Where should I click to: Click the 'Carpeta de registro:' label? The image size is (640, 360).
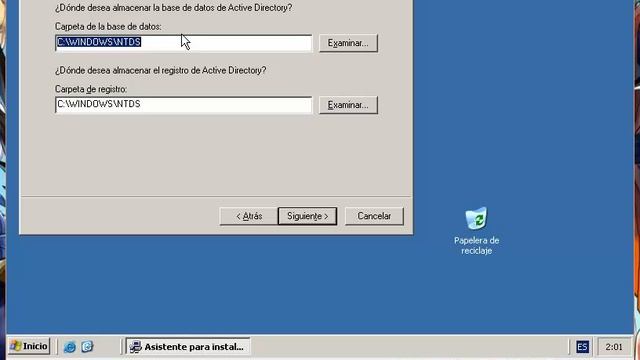click(x=91, y=89)
